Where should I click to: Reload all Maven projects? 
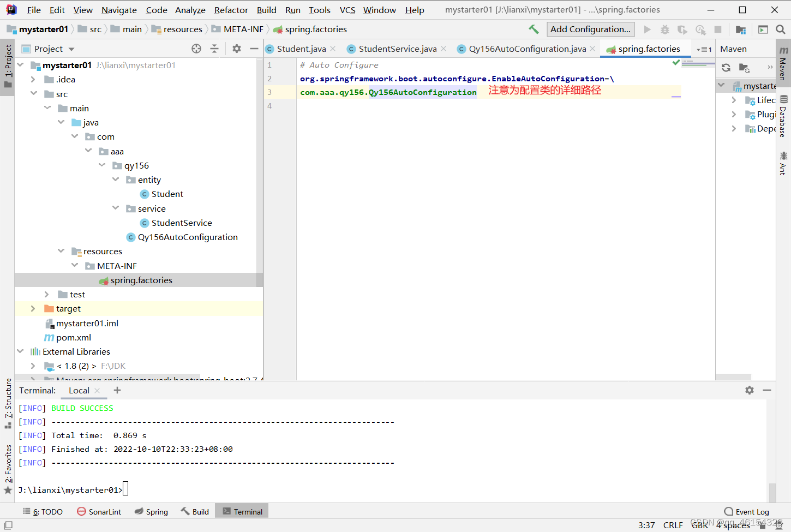click(x=726, y=68)
